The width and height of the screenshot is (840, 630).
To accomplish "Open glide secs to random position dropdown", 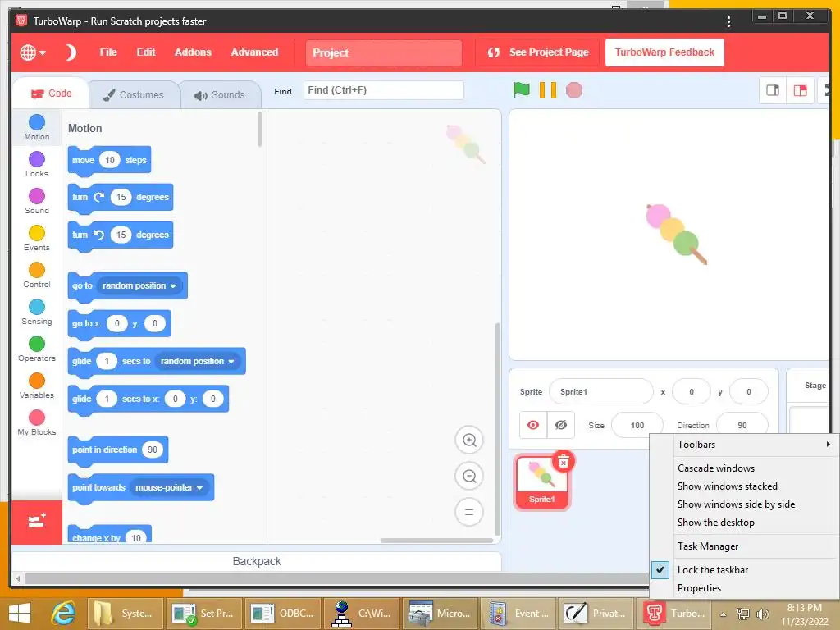I will pyautogui.click(x=197, y=361).
